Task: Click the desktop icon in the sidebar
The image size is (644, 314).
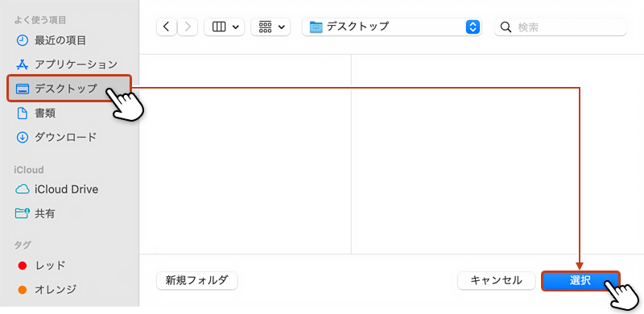Action: [x=22, y=89]
